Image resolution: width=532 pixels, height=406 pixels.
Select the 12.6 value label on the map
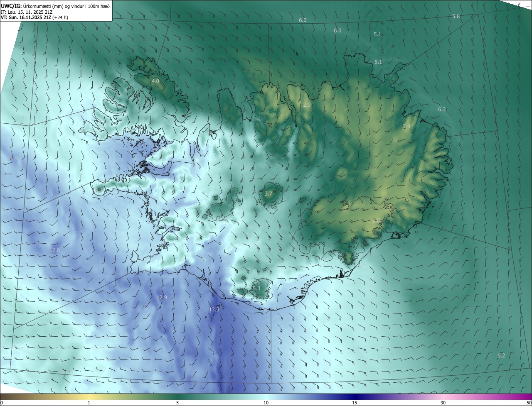pos(54,250)
